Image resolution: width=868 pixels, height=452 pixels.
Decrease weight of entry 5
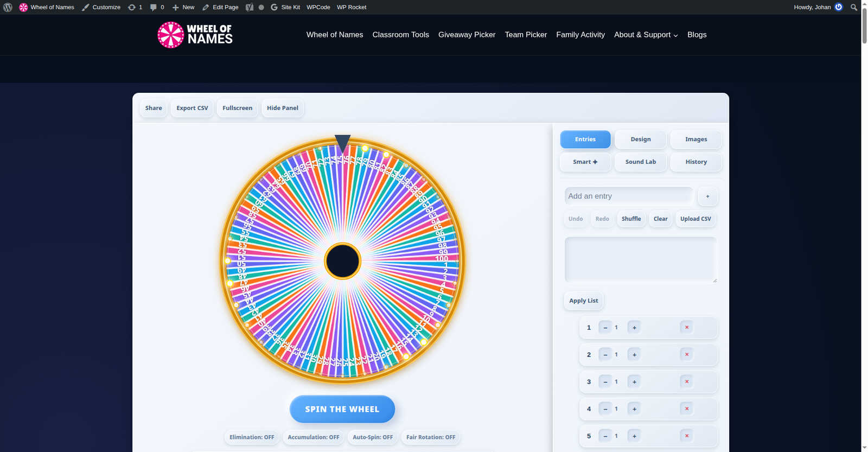click(x=605, y=436)
